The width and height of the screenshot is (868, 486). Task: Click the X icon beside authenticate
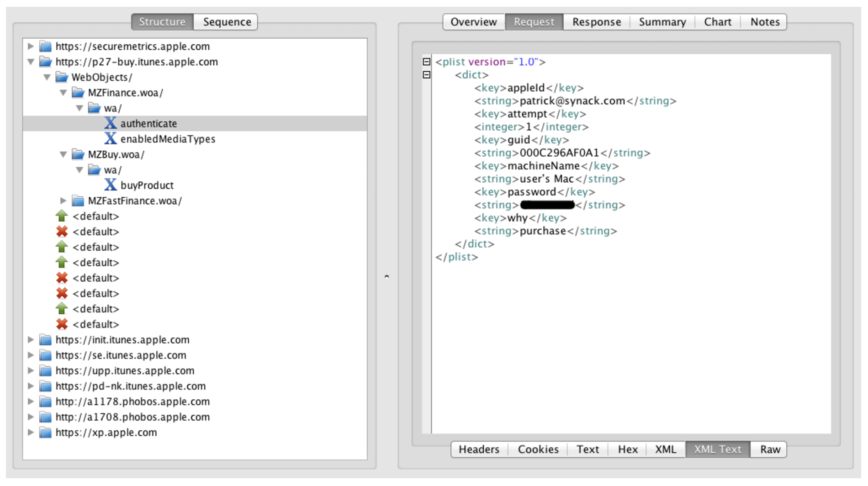(111, 123)
